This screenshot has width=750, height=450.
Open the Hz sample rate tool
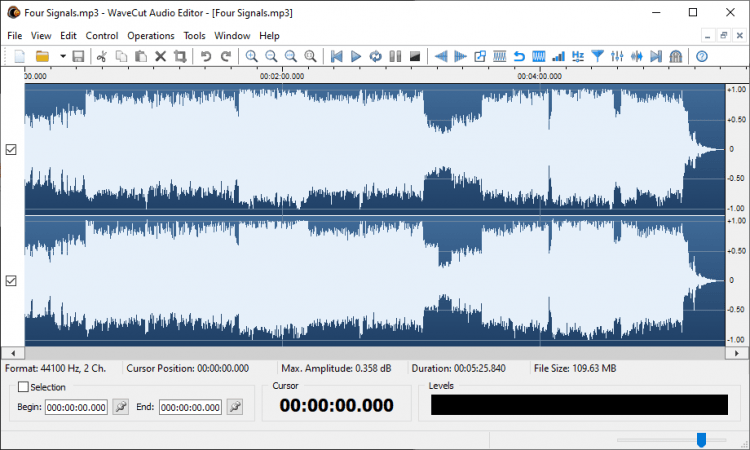pyautogui.click(x=578, y=56)
